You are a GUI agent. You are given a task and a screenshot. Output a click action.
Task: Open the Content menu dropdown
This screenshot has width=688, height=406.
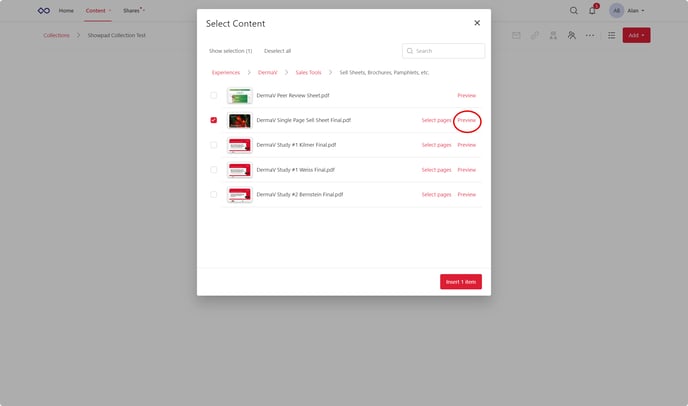point(98,10)
